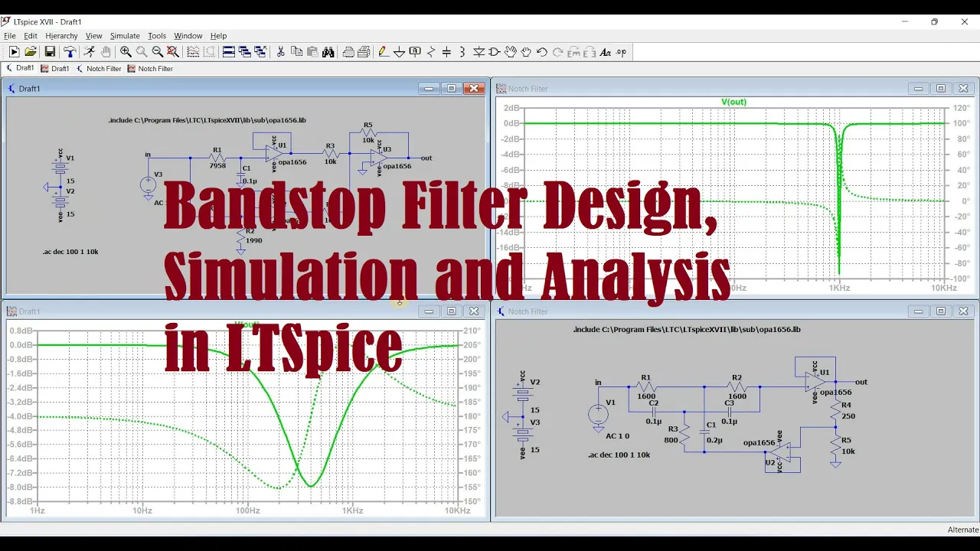
Task: Click R3 value 800 in Notch Filter schematic
Action: pyautogui.click(x=671, y=440)
